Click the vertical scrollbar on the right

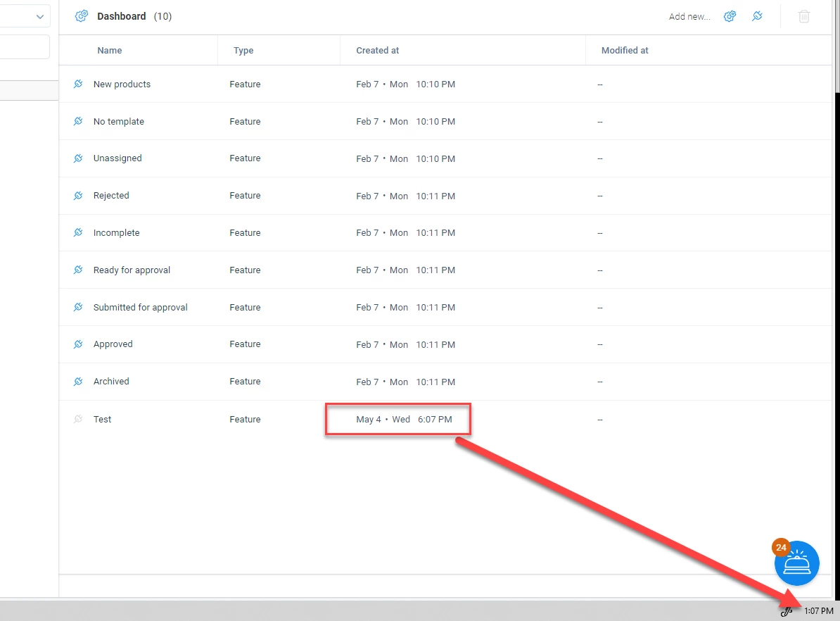point(837,46)
